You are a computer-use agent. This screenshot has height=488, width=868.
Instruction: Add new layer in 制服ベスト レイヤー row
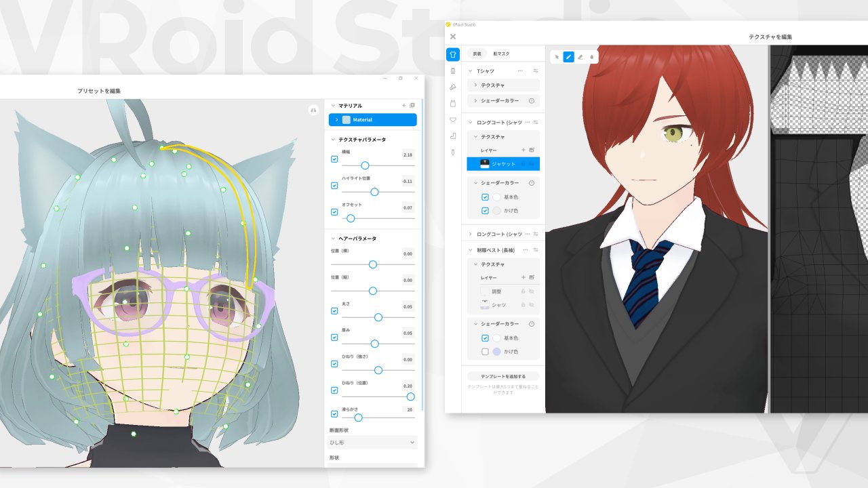click(x=523, y=277)
